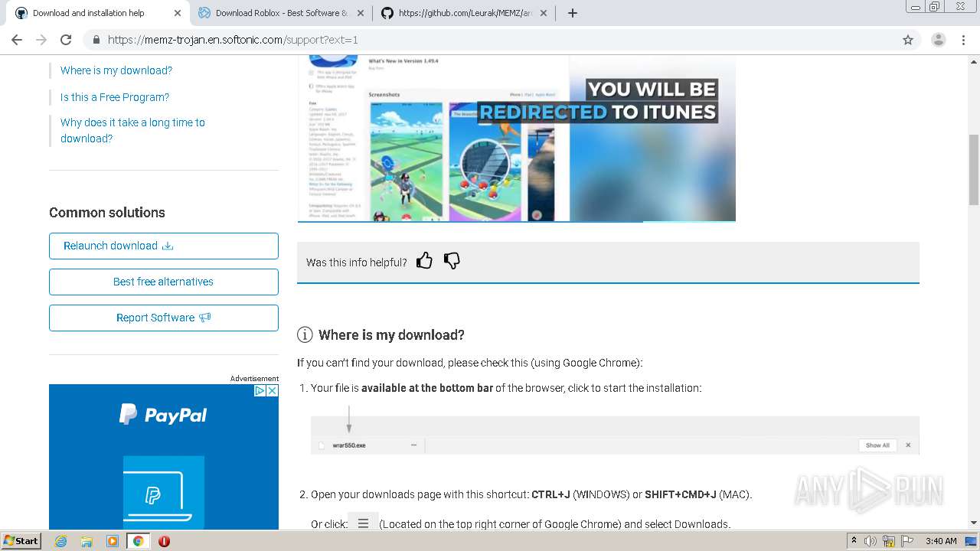Open Windows Explorer folder on taskbar
This screenshot has width=980, height=551.
coord(87,541)
